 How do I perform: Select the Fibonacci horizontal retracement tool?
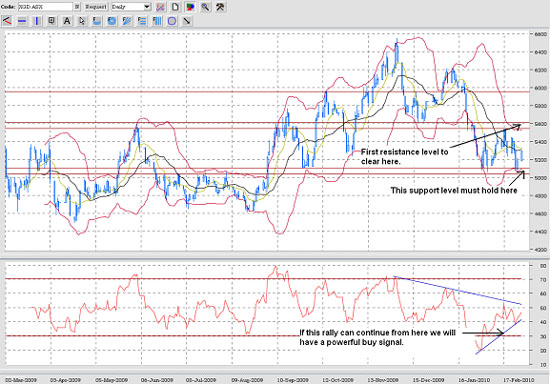pos(142,21)
